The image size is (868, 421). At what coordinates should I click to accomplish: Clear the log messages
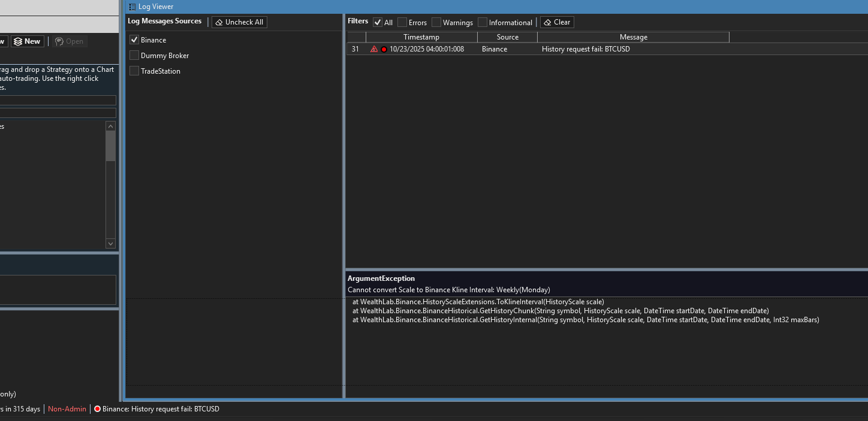[x=556, y=22]
